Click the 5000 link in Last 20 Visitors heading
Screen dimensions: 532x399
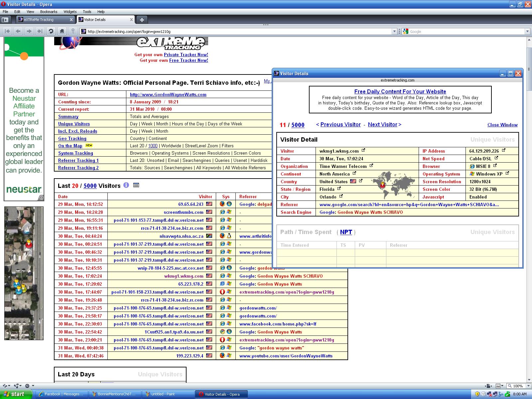click(x=90, y=186)
